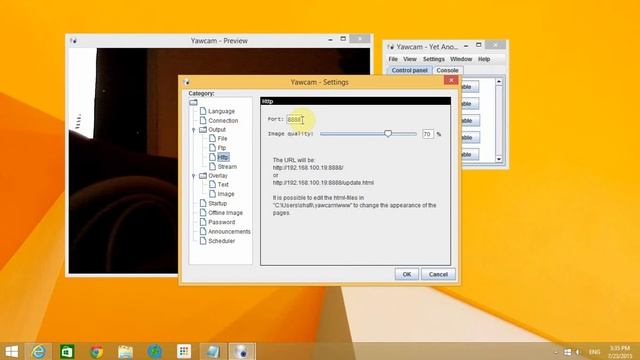Open the Windows Store taskbar icon
This screenshot has width=640, height=360.
(x=67, y=351)
